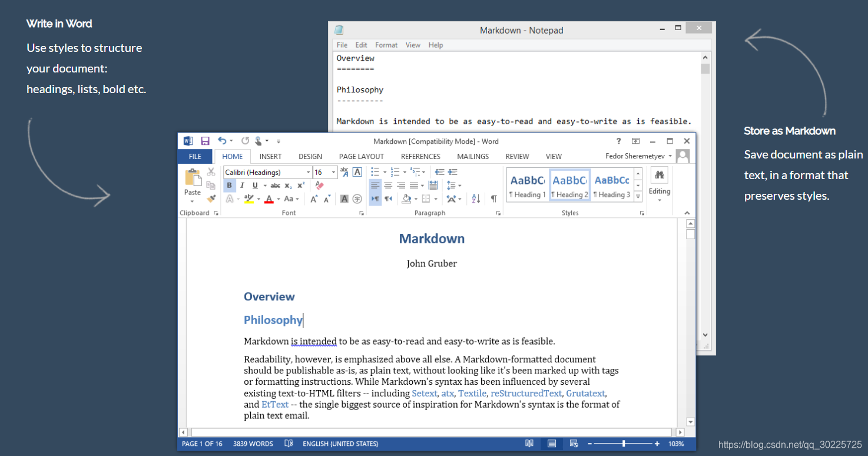
Task: Open the underline style dropdown arrow
Action: (264, 186)
